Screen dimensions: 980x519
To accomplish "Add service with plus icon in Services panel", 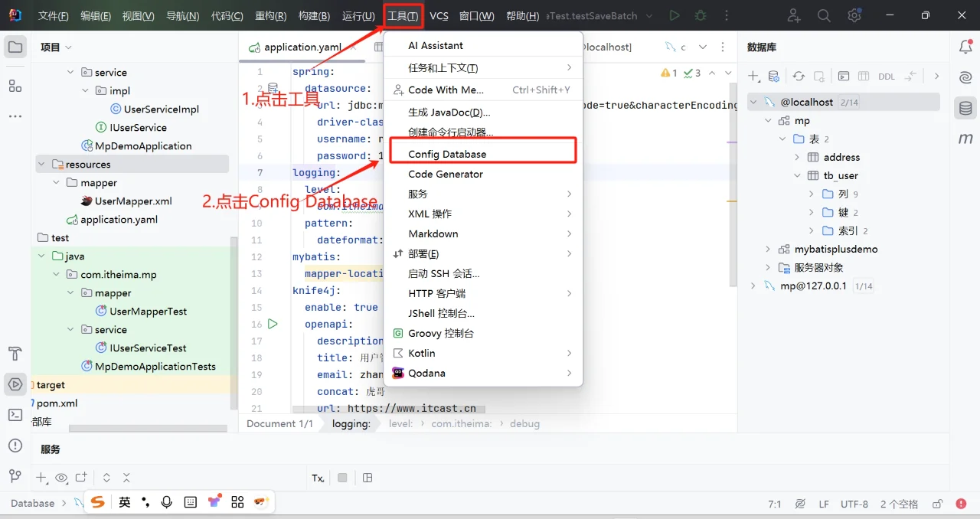I will (41, 478).
